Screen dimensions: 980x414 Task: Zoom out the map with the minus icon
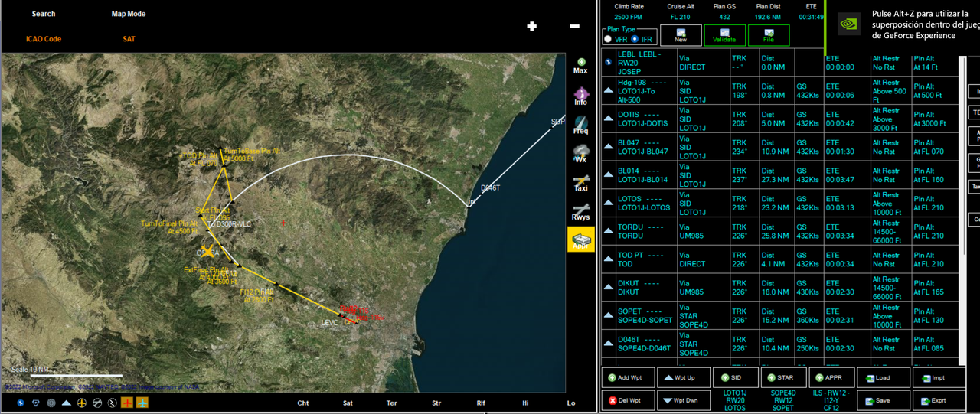(x=574, y=26)
